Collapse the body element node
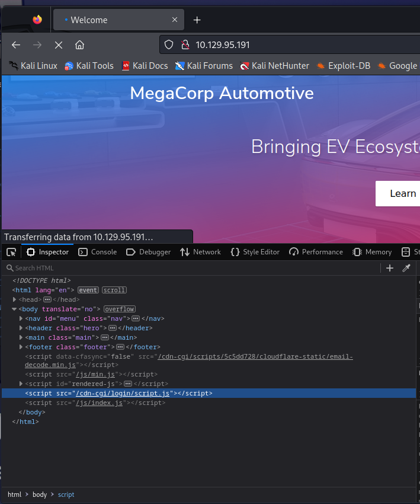This screenshot has height=504, width=420. [x=14, y=309]
